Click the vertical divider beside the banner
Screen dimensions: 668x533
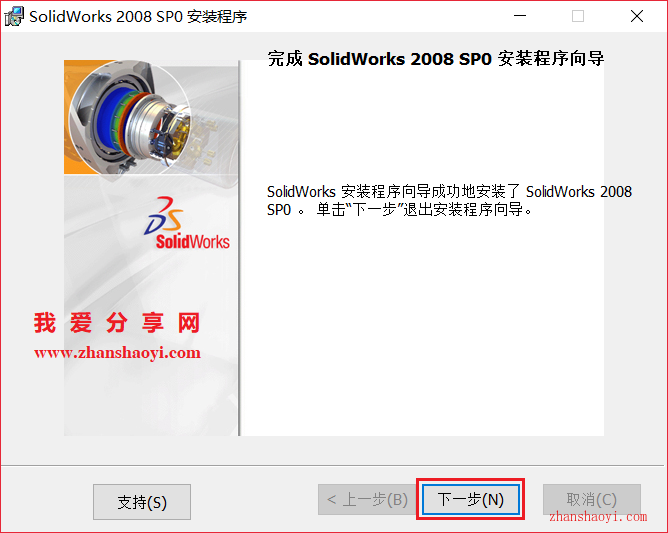pos(239,248)
